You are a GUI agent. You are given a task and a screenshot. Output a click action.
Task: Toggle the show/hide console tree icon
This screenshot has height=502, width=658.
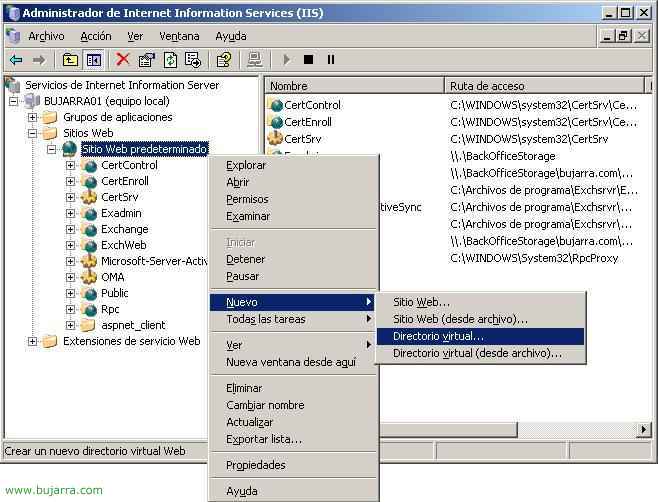[x=93, y=60]
